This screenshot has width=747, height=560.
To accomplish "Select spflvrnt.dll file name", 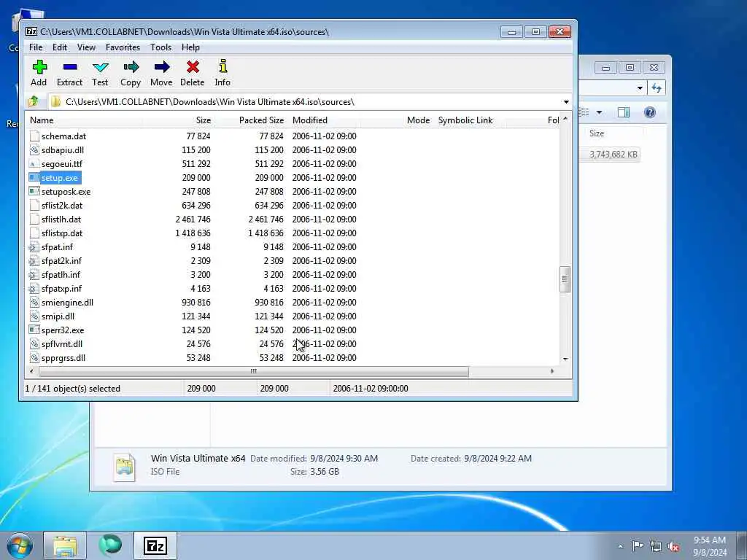I will [x=62, y=344].
